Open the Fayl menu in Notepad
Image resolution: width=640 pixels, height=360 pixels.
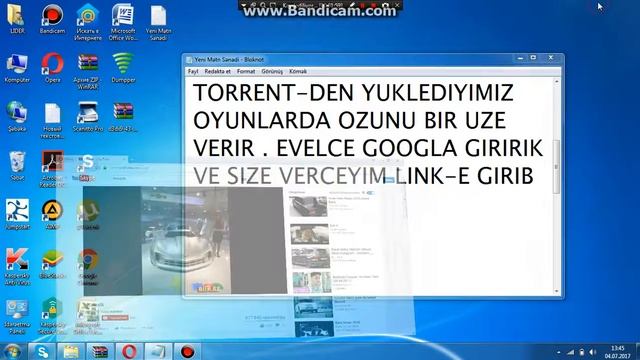193,71
